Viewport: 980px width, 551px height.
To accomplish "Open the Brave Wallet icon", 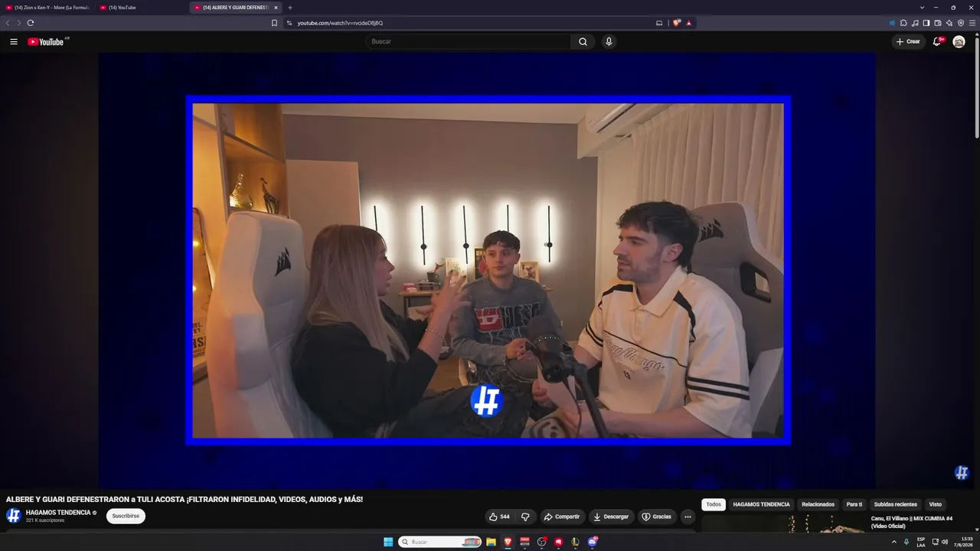I will point(938,23).
